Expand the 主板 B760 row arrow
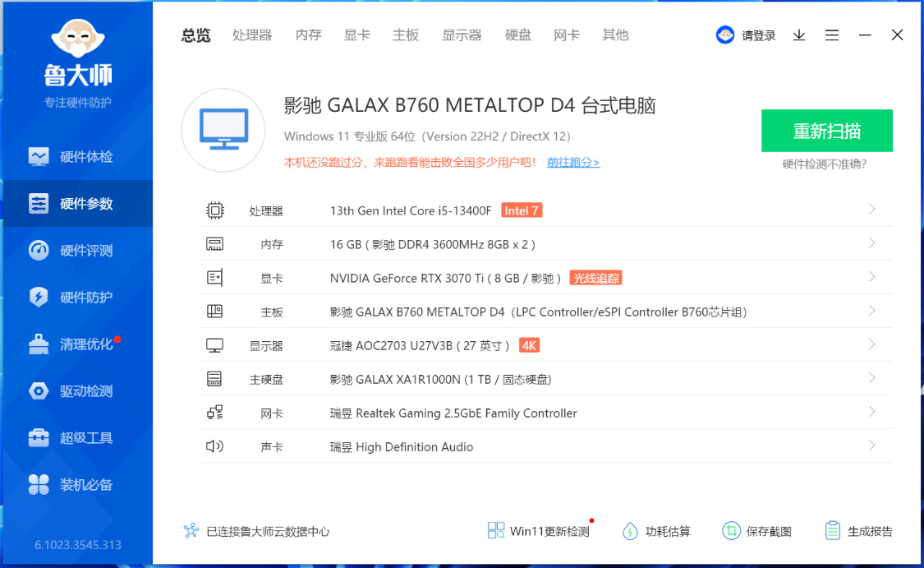The width and height of the screenshot is (924, 568). pyautogui.click(x=871, y=310)
